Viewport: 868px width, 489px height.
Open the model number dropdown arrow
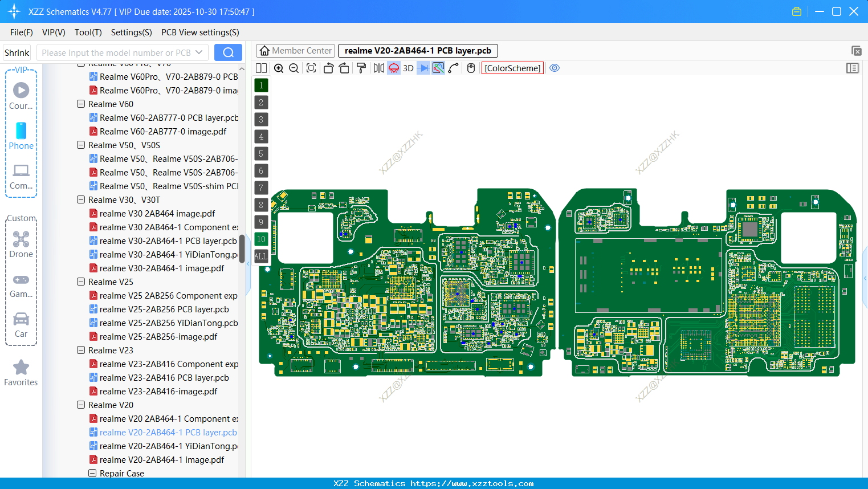point(199,52)
